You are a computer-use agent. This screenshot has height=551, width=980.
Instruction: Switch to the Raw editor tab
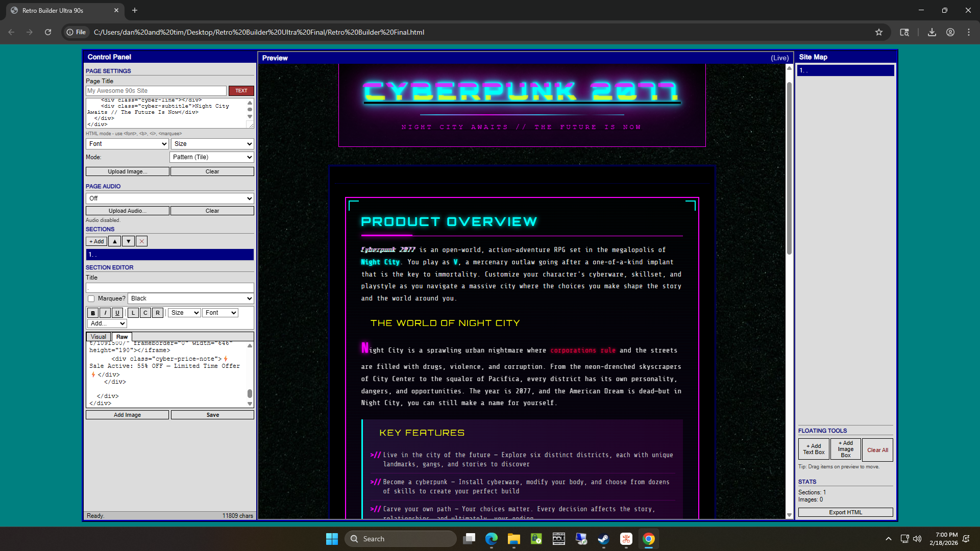pyautogui.click(x=122, y=337)
